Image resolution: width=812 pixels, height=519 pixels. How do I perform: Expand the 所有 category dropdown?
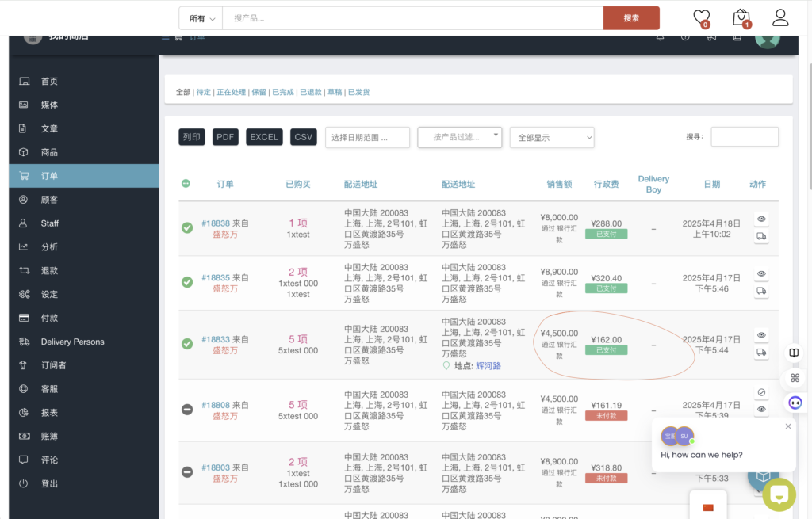click(201, 18)
